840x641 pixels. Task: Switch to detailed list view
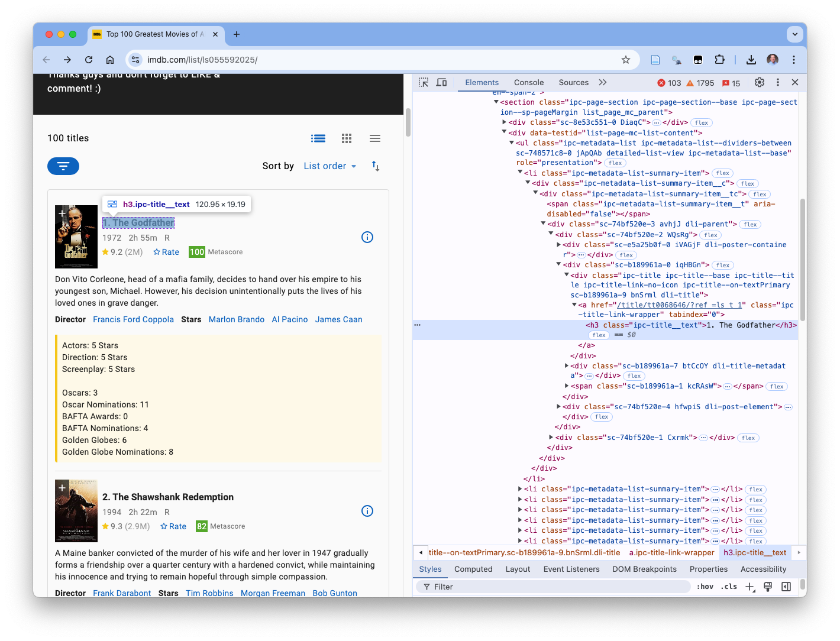(x=318, y=138)
